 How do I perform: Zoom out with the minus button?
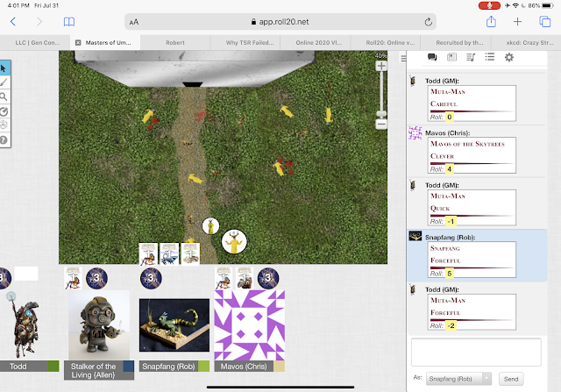point(381,125)
